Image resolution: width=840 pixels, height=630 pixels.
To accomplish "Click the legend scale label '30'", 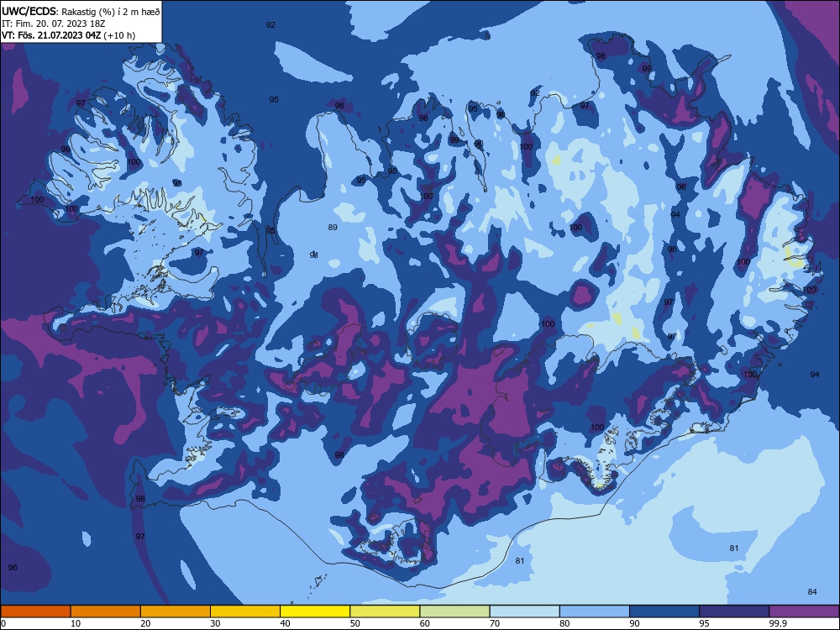I will point(215,623).
